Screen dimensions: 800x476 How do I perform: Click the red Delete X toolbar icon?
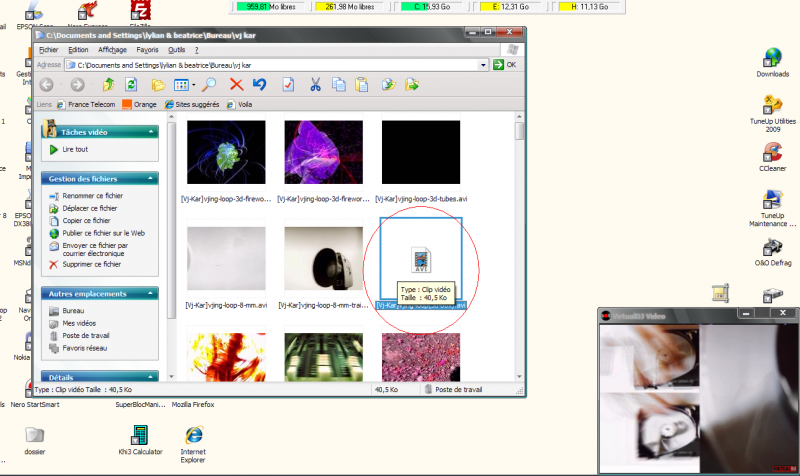[x=237, y=85]
